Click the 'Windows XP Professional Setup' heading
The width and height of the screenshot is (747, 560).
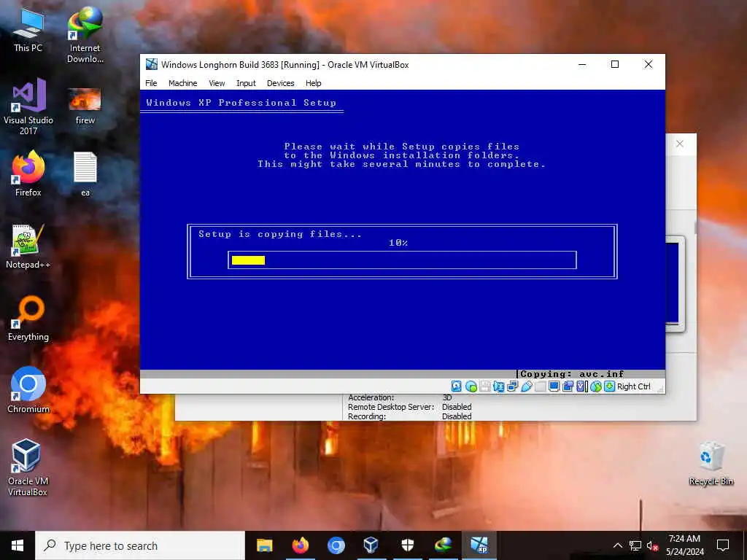tap(241, 102)
